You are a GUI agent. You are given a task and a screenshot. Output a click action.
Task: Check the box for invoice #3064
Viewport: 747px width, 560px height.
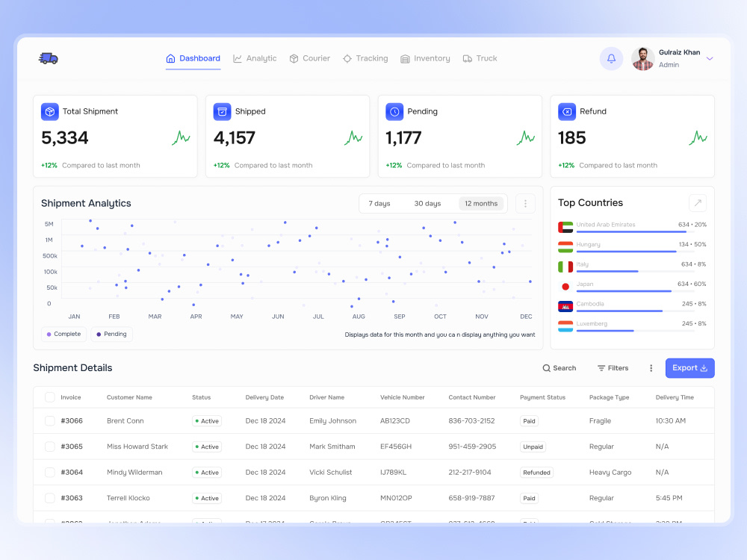pos(49,473)
